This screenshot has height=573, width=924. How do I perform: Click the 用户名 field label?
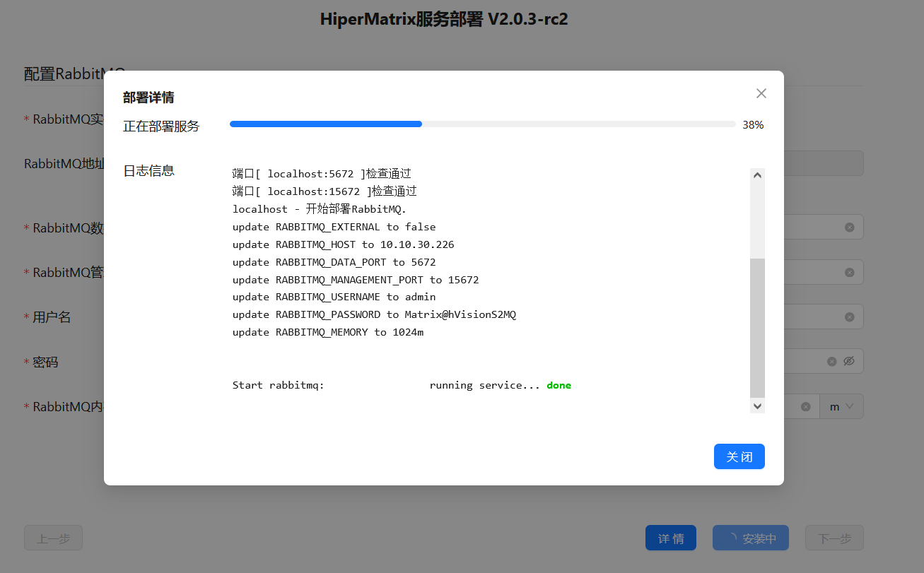(x=52, y=317)
